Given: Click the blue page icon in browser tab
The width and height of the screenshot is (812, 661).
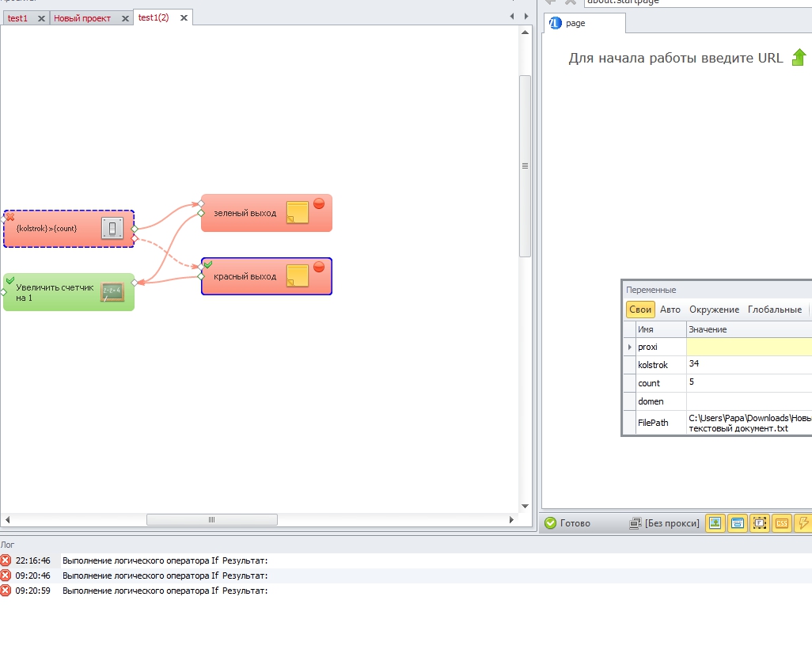Looking at the screenshot, I should point(555,23).
